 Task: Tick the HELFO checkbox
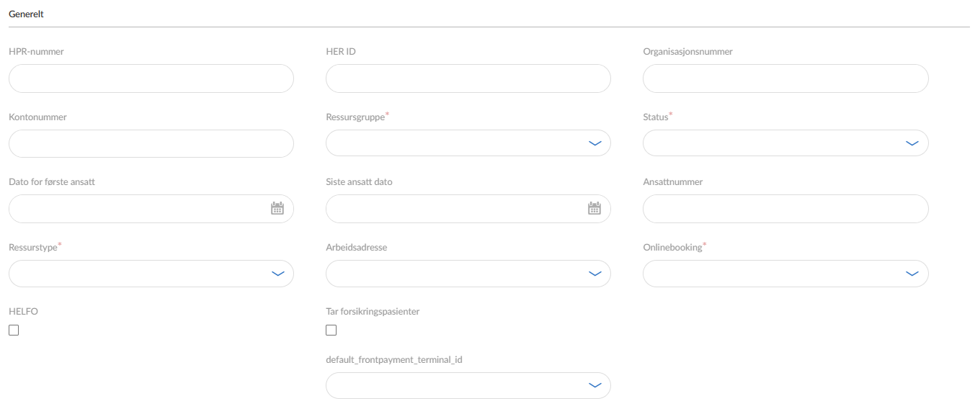(x=14, y=330)
